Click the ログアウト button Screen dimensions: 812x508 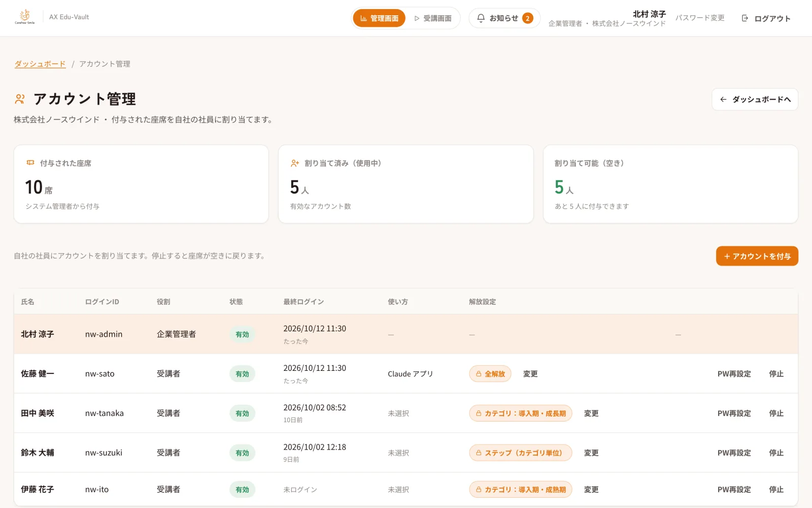766,18
